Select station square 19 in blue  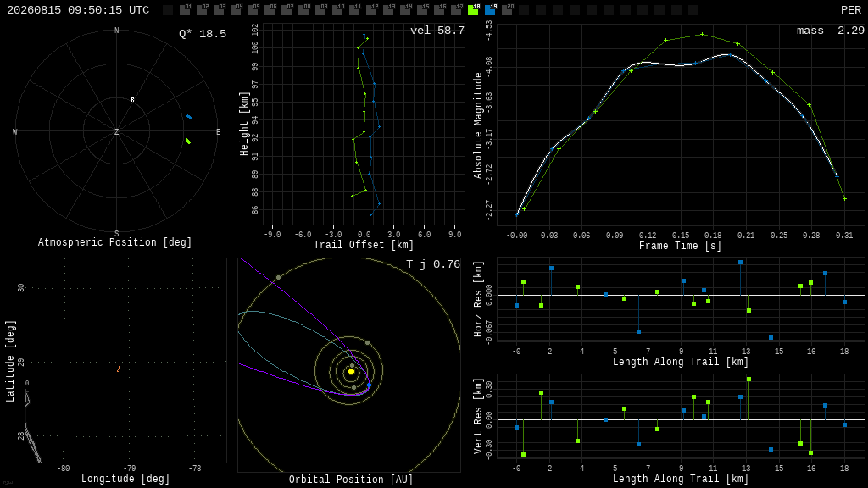click(x=490, y=10)
